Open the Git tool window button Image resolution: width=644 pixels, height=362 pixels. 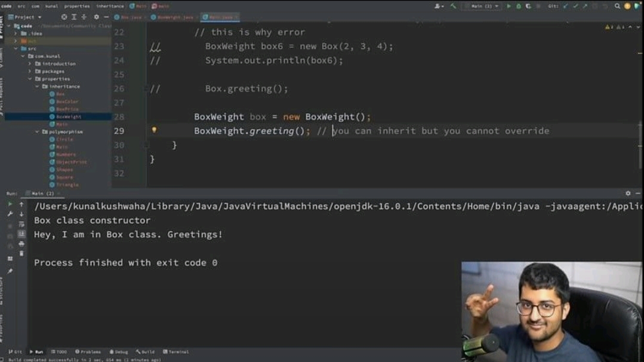click(x=15, y=352)
